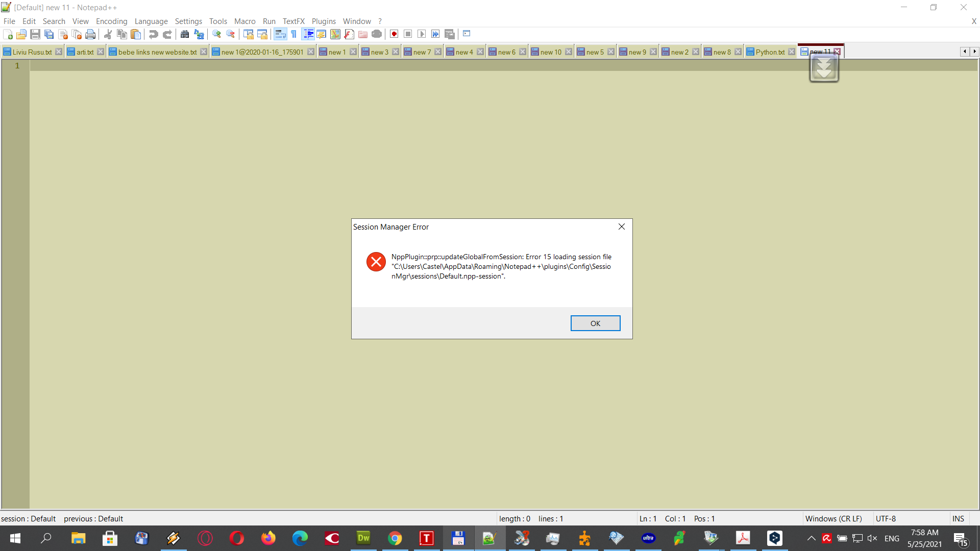Open the Windows Start menu
This screenshot has height=551, width=980.
(15, 538)
